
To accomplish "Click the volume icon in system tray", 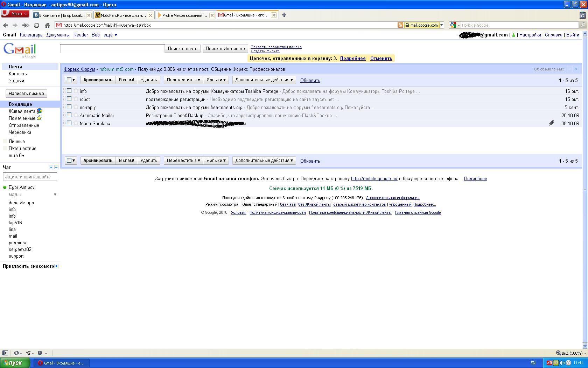I will click(562, 363).
